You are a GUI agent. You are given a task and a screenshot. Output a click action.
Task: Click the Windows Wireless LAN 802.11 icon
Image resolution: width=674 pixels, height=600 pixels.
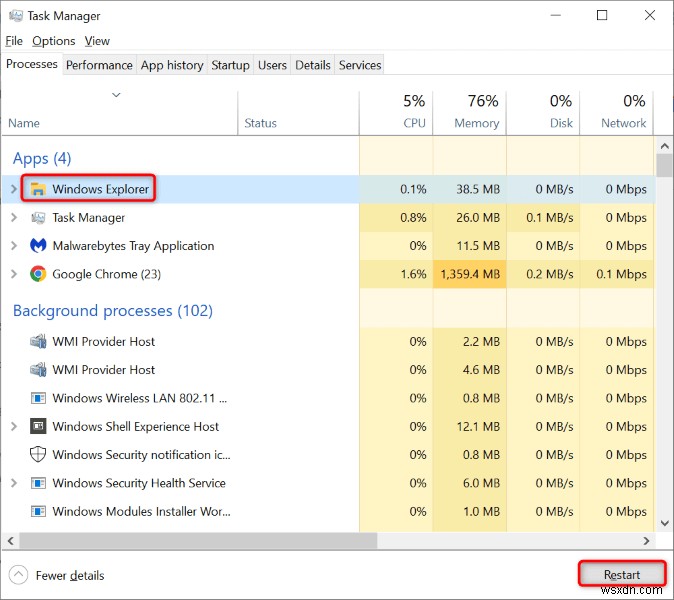click(38, 398)
